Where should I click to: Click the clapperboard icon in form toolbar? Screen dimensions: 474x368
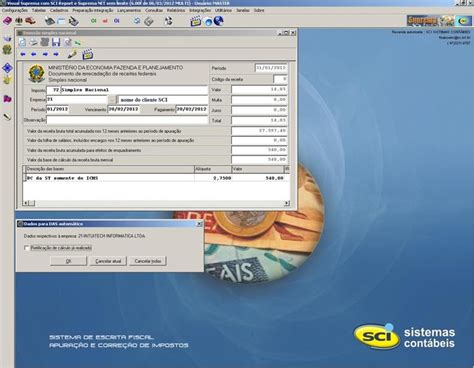88,54
